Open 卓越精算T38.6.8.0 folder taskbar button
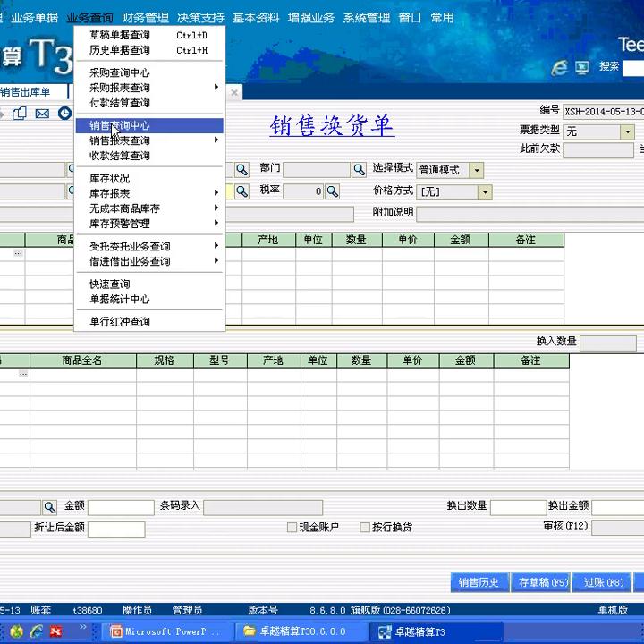Viewport: 644px width, 644px height. pos(301,631)
